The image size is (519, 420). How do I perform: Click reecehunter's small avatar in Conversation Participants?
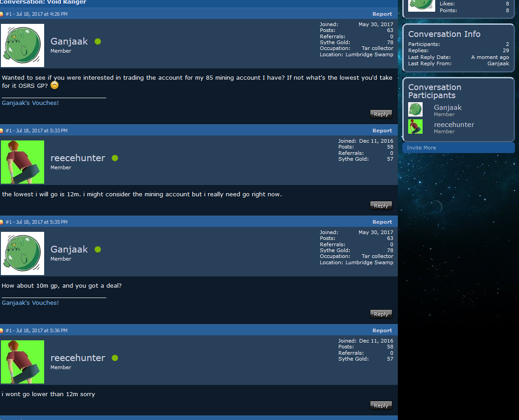pos(415,126)
